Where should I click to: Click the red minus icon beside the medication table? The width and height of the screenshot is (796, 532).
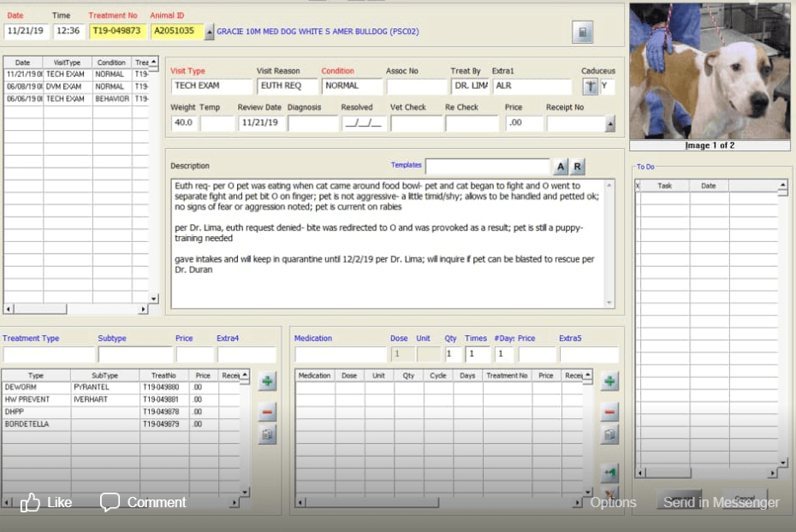(x=609, y=412)
